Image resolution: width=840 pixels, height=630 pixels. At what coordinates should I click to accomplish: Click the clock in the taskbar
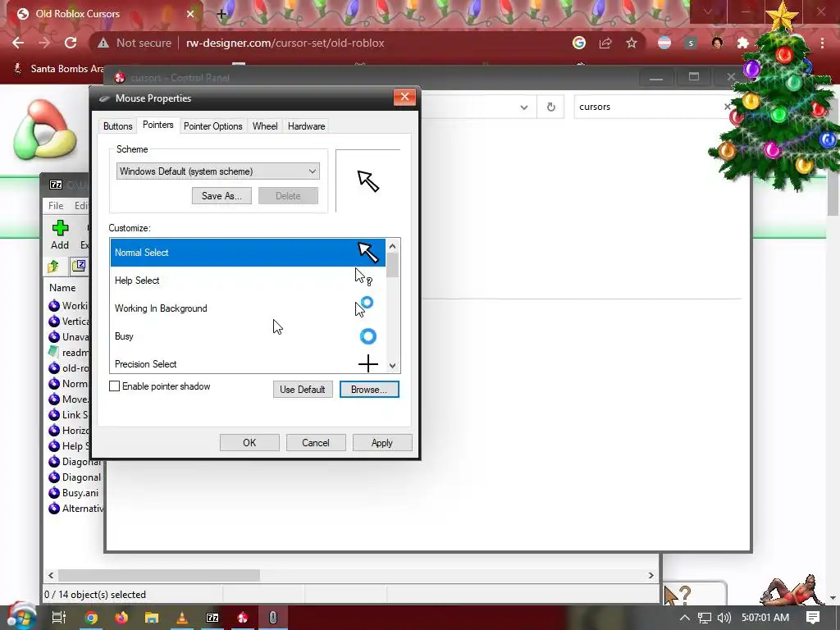click(x=765, y=618)
